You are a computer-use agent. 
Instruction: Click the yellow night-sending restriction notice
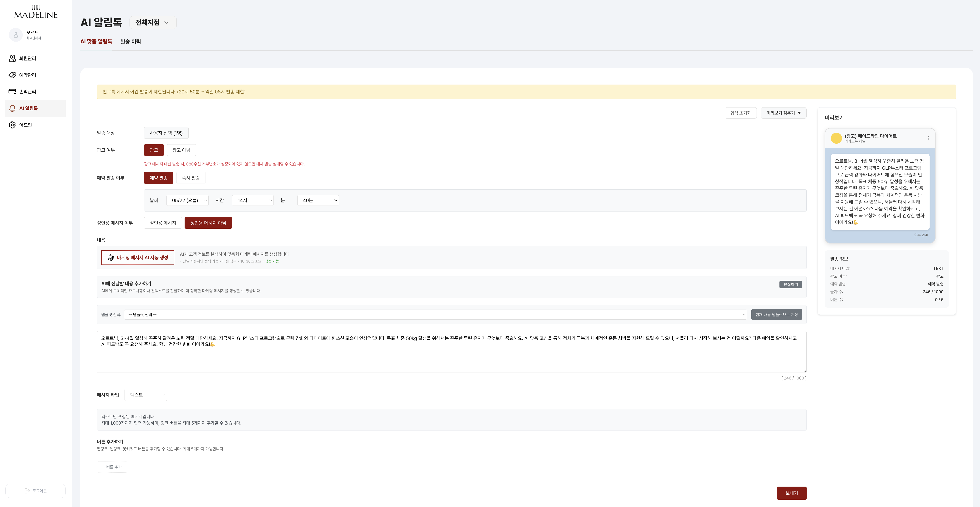pos(526,92)
